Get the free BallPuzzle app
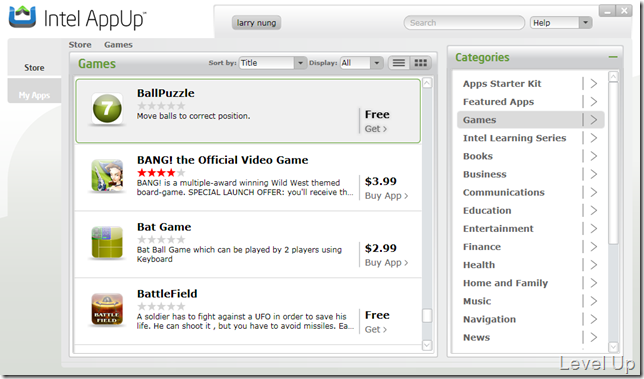The width and height of the screenshot is (644, 379). pyautogui.click(x=376, y=129)
